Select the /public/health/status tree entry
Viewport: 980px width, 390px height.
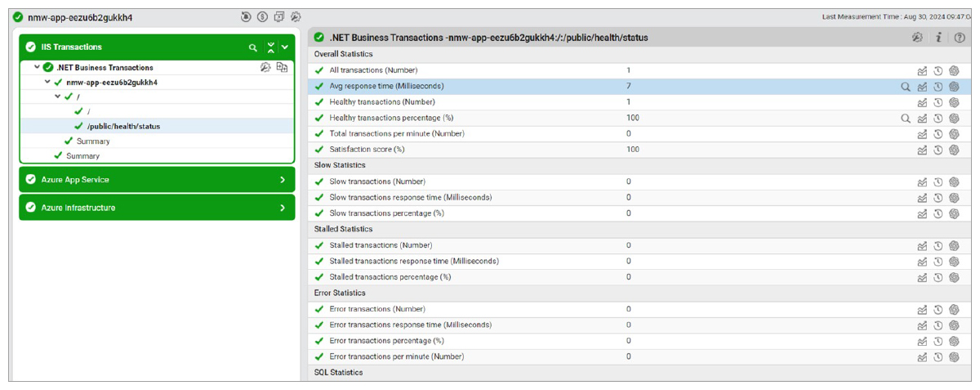coord(123,127)
